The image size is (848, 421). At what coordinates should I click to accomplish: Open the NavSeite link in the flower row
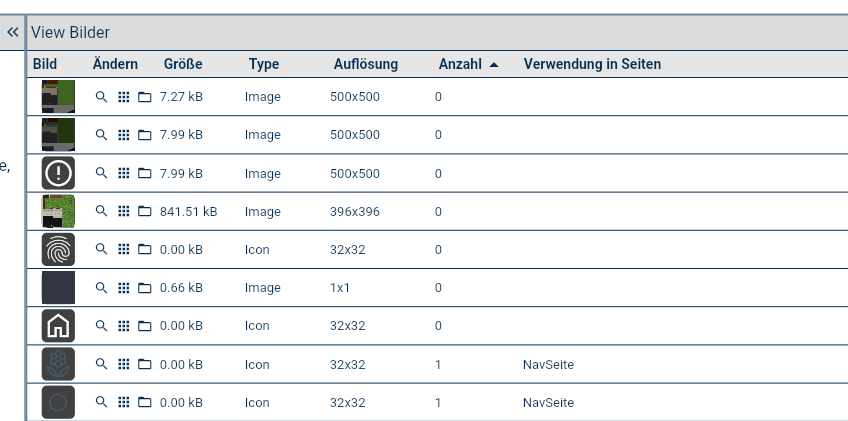point(548,365)
